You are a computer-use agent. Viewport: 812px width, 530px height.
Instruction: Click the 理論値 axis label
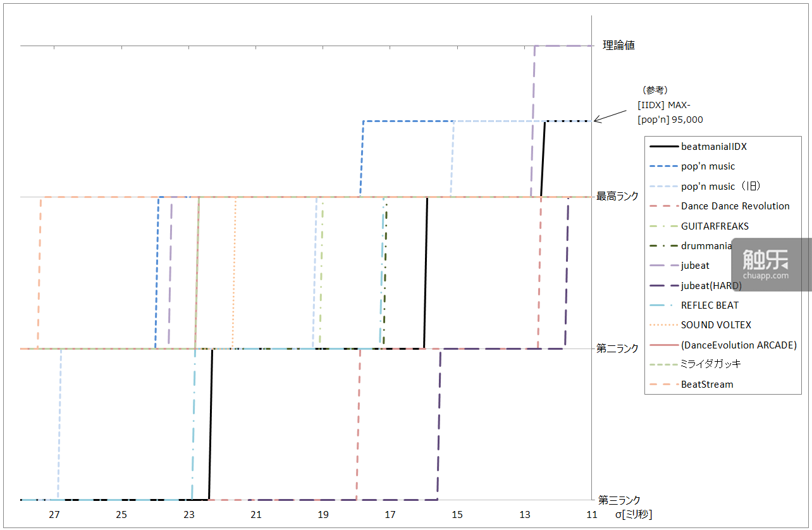tap(618, 46)
